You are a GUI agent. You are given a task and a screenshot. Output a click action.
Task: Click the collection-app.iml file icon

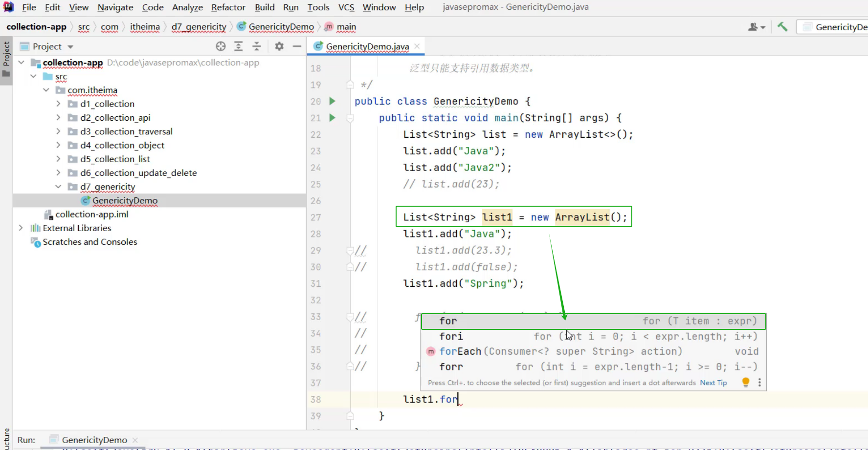[48, 214]
